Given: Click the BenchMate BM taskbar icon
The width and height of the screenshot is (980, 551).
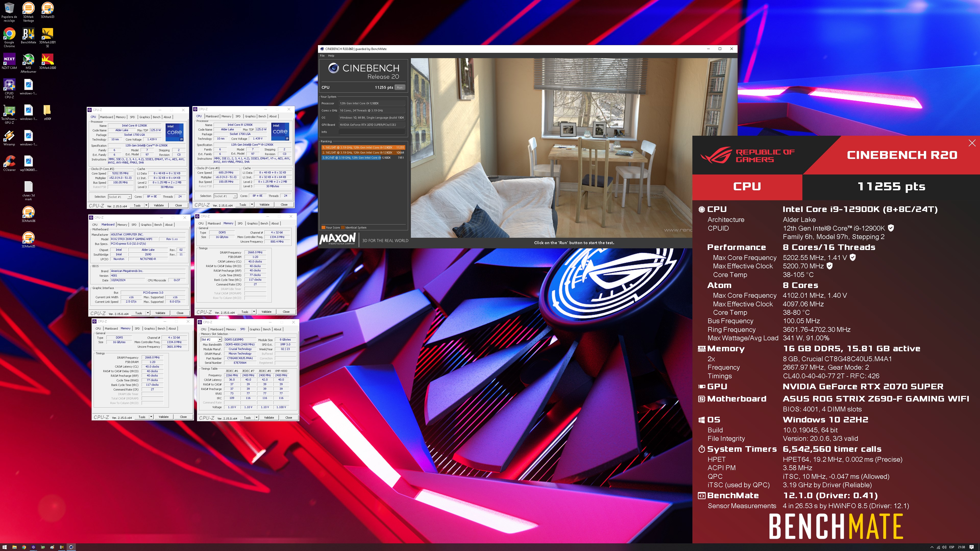Looking at the screenshot, I should pyautogui.click(x=62, y=547).
